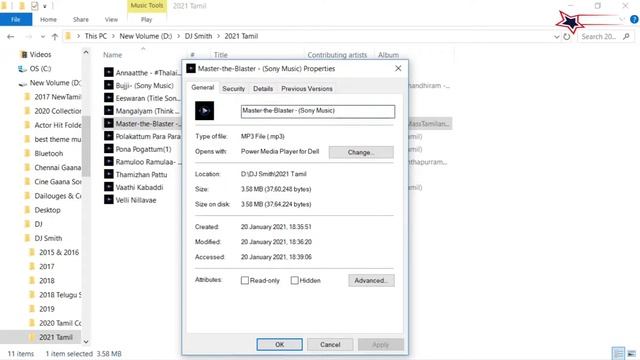Open the Bluetooh folder in tree
640x360 pixels.
pos(49,153)
